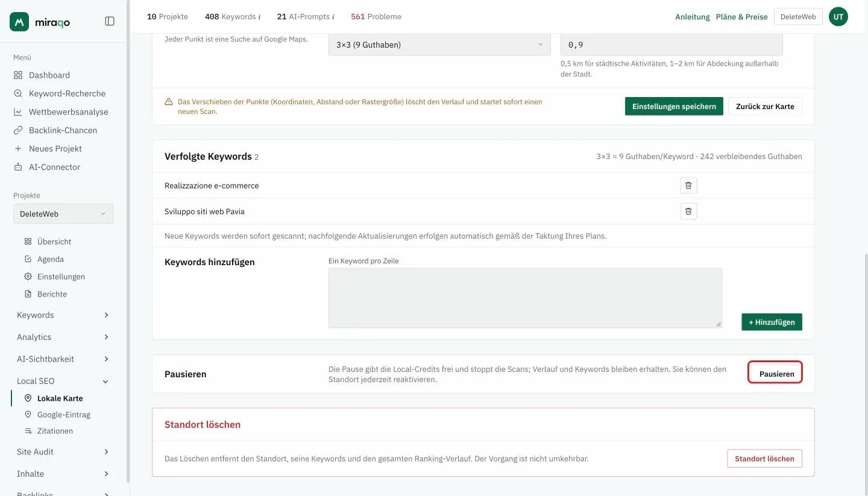This screenshot has width=868, height=496.
Task: Click the 561 Probleme counter
Action: [x=376, y=17]
